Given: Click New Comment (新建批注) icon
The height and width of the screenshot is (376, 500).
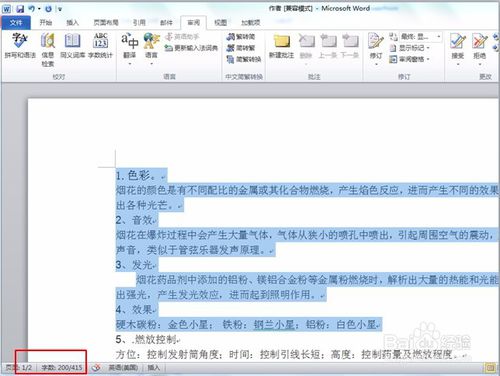Looking at the screenshot, I should (x=282, y=41).
